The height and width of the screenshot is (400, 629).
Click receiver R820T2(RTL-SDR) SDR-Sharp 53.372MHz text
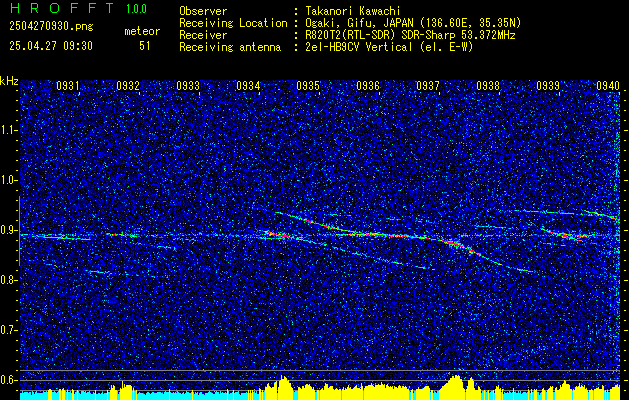pos(410,35)
